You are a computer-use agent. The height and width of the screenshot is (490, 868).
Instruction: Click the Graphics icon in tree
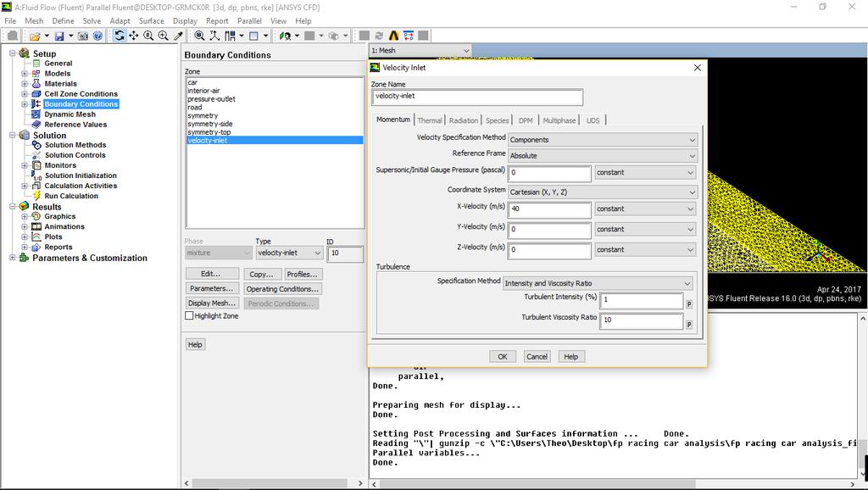tap(36, 216)
